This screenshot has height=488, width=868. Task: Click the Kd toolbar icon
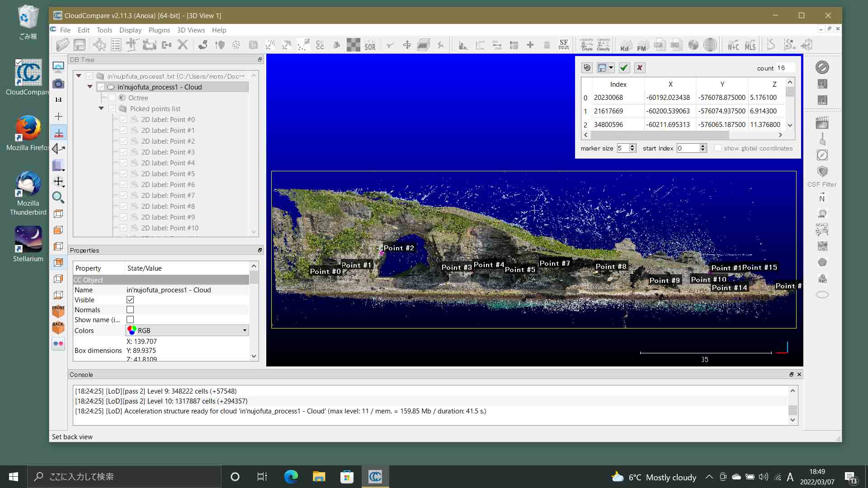[x=625, y=45]
